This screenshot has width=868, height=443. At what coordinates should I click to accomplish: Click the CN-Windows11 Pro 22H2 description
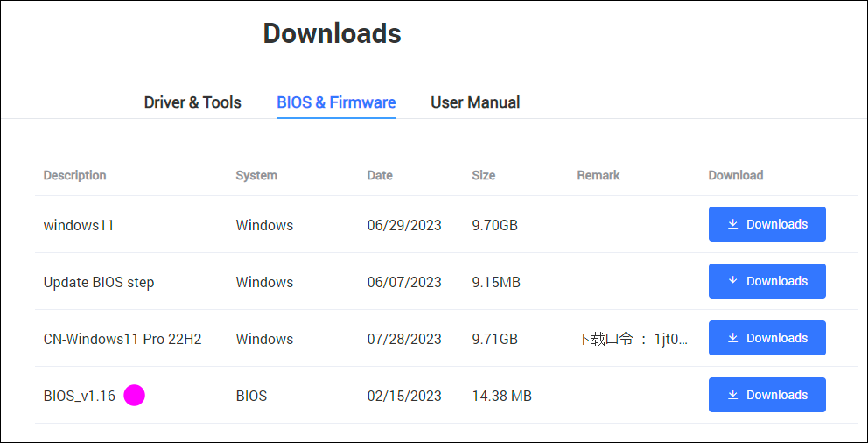tap(122, 339)
